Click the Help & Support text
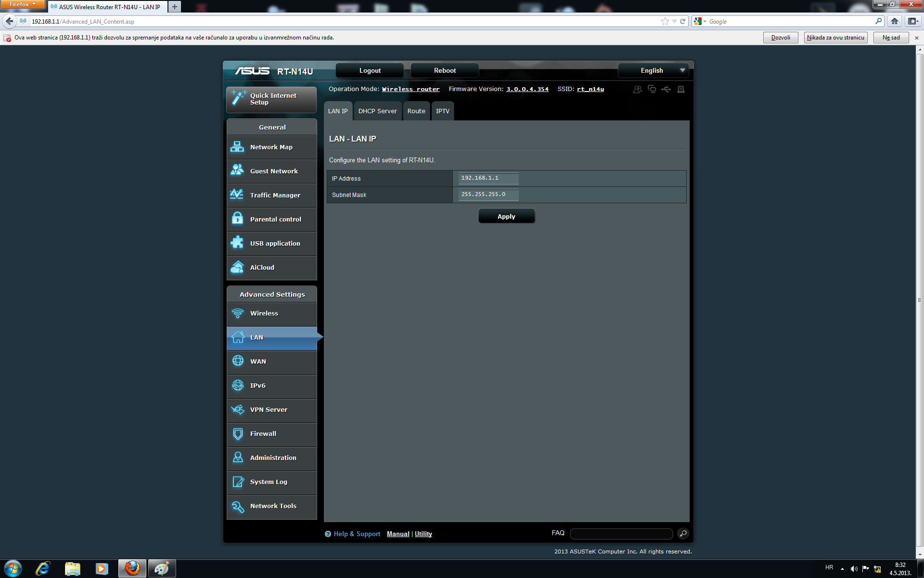Image resolution: width=924 pixels, height=578 pixels. [357, 534]
